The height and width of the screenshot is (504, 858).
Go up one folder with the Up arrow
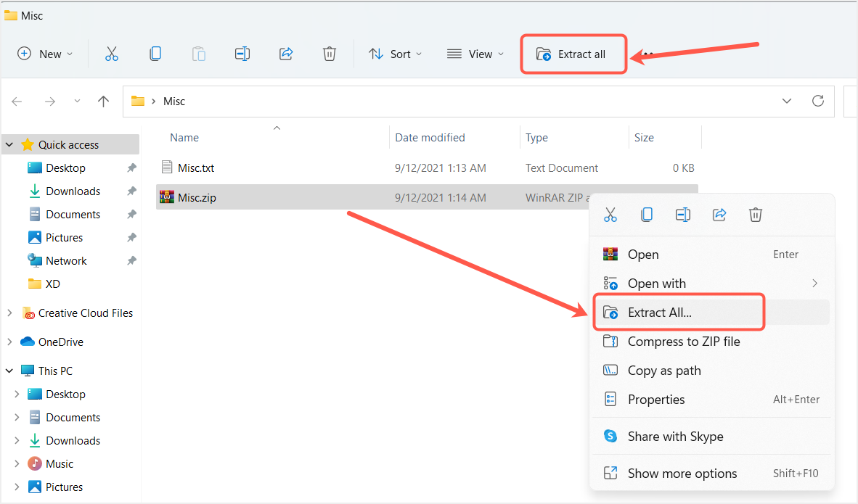[x=103, y=102]
